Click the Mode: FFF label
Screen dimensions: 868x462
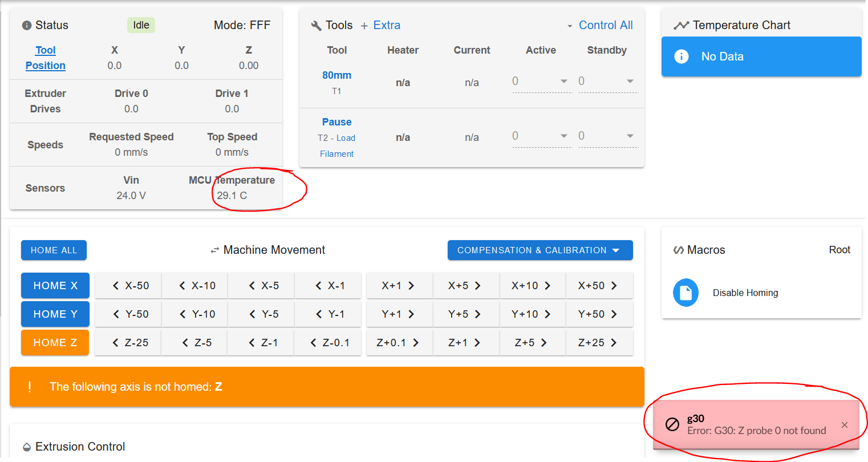click(242, 26)
